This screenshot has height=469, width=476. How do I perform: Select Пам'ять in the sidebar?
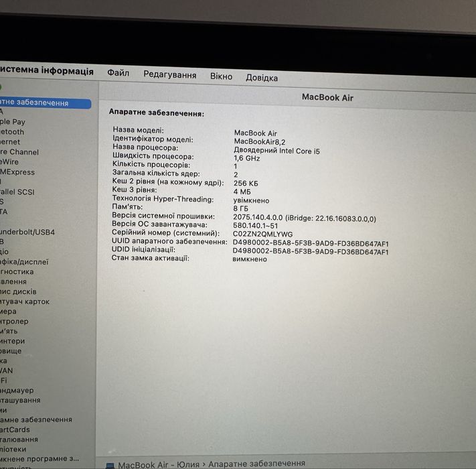tap(9, 331)
